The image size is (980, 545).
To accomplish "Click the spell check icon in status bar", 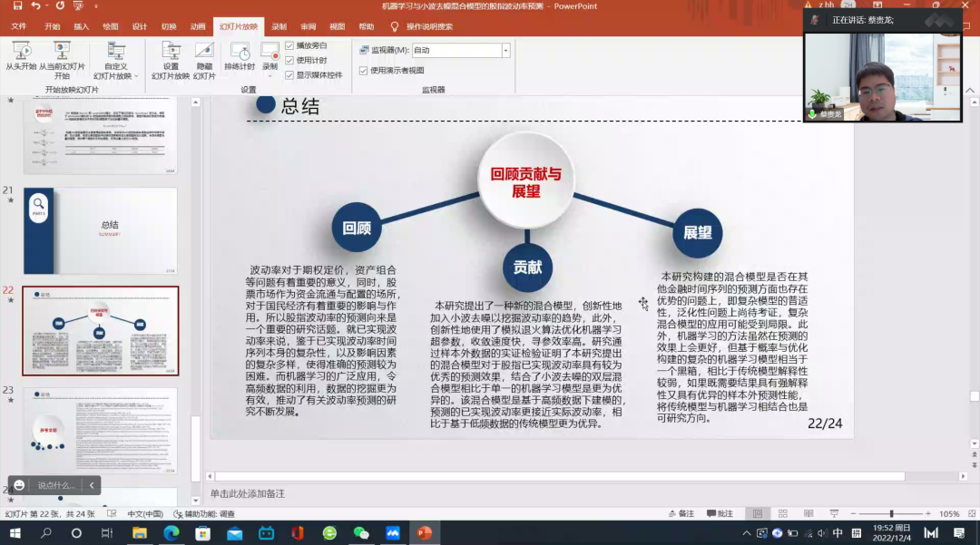I will (112, 514).
